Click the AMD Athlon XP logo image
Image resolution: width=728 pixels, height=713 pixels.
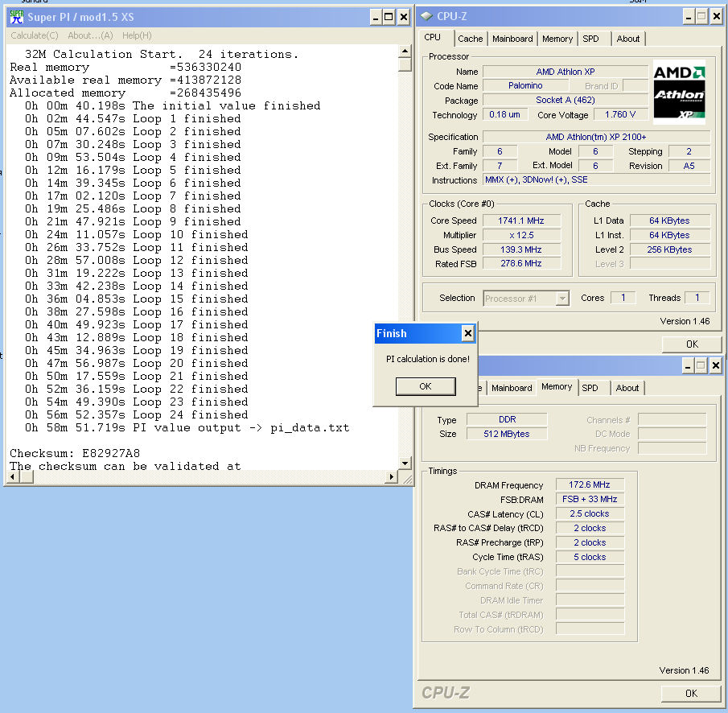(x=679, y=92)
